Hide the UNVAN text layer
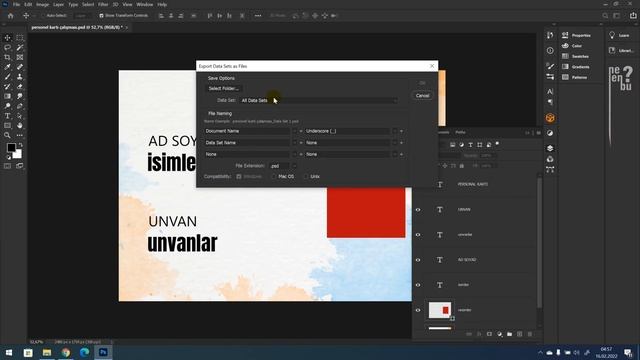 tap(418, 210)
